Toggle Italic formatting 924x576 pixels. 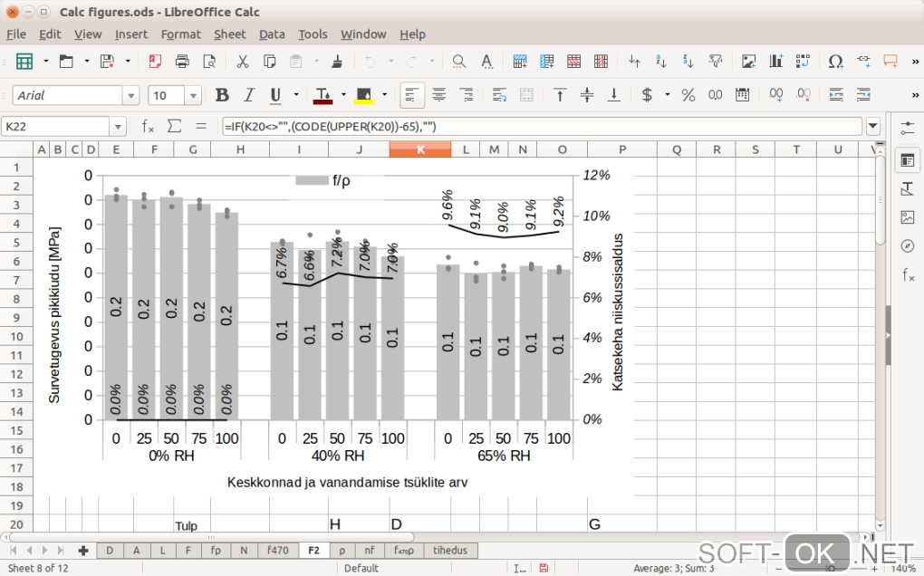point(248,95)
